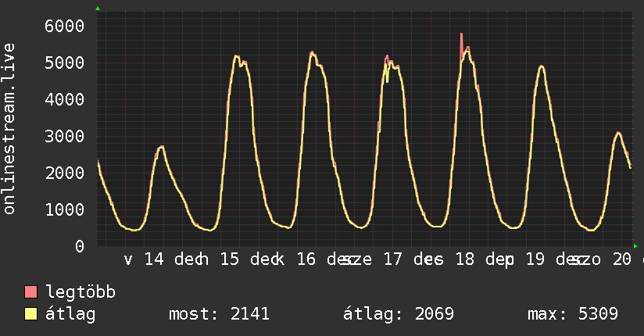The image size is (644, 336).
Task: Click the 6000 y-axis label
Action: [64, 27]
